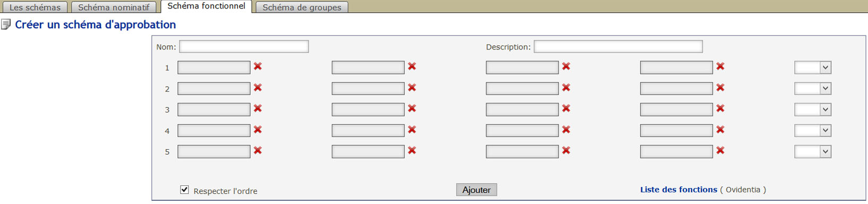This screenshot has height=204, width=868.
Task: Open the Schéma nominatif tab
Action: pos(114,7)
